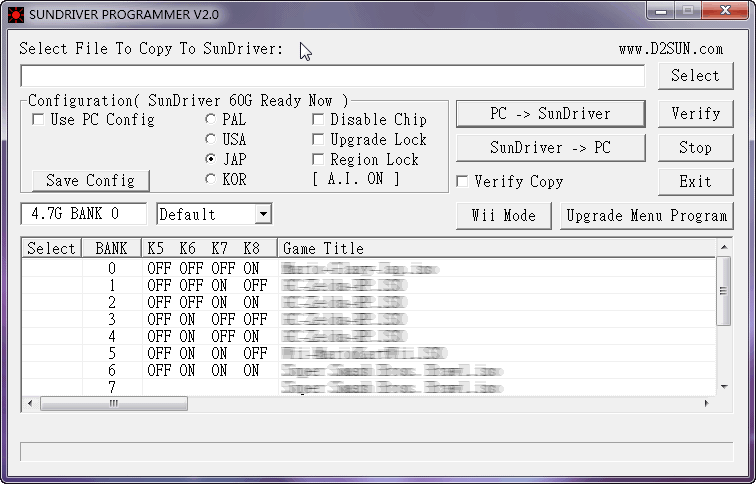This screenshot has width=756, height=484.
Task: Tick the Upgrade Lock checkbox
Action: pyautogui.click(x=318, y=139)
